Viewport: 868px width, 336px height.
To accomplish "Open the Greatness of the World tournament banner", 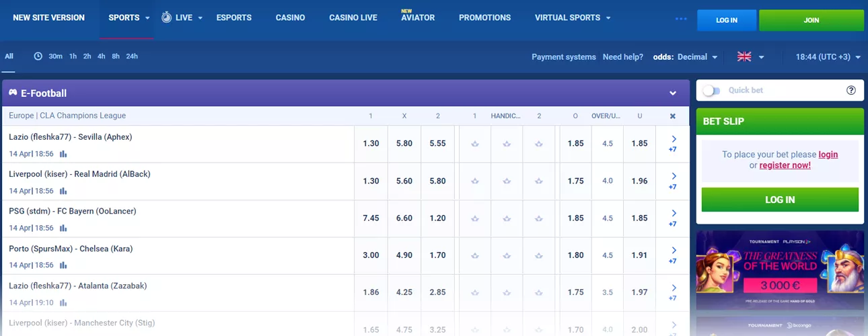I will [780, 270].
